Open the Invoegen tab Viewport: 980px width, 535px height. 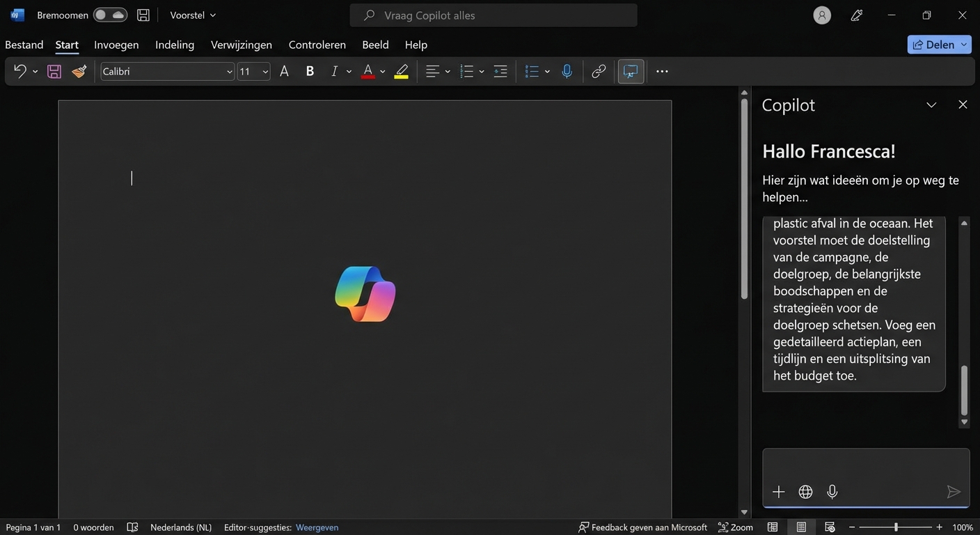(116, 45)
